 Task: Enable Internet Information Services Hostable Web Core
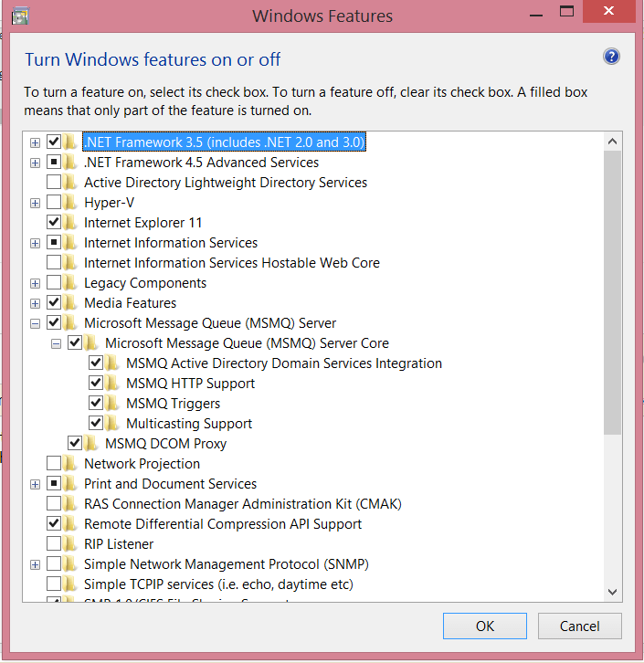tap(54, 262)
